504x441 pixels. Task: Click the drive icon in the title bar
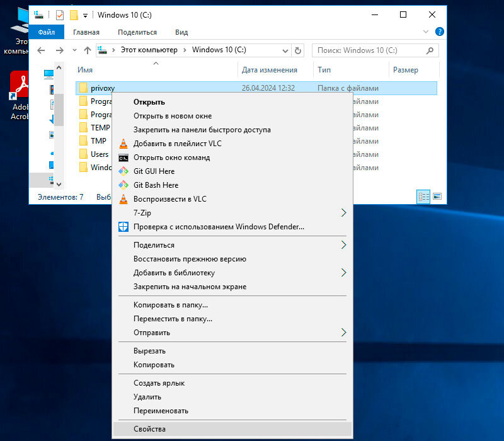click(38, 14)
